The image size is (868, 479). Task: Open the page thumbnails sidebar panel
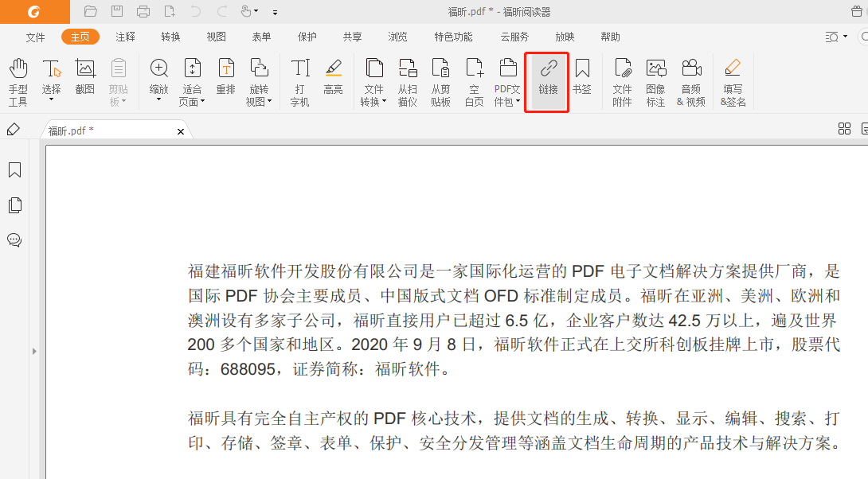tap(14, 205)
